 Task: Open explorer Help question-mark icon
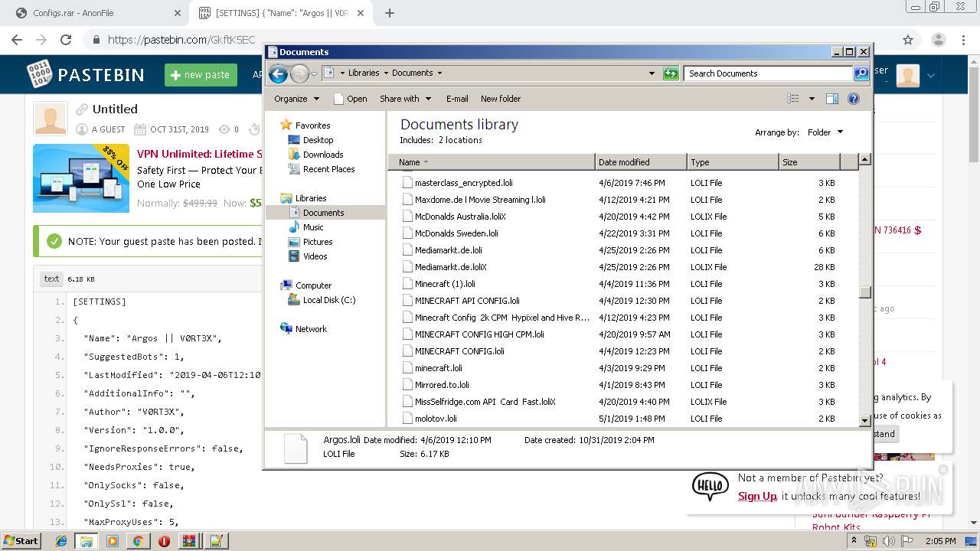854,99
